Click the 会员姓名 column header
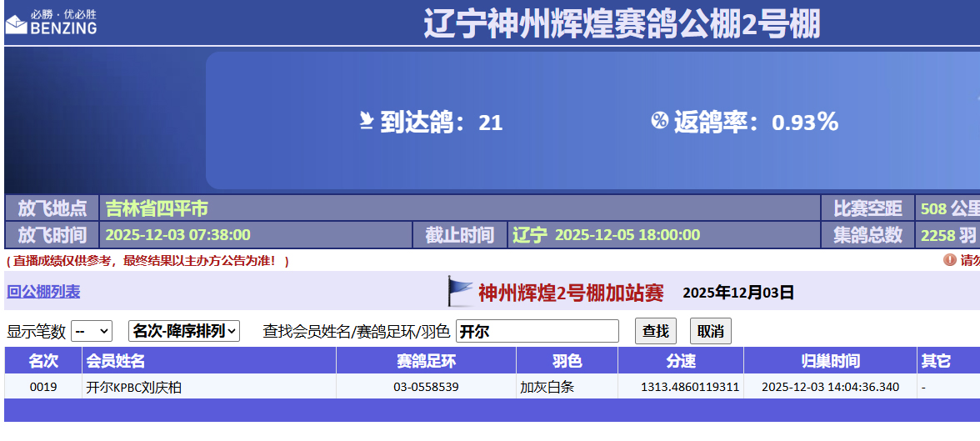This screenshot has height=441, width=980. [x=116, y=361]
